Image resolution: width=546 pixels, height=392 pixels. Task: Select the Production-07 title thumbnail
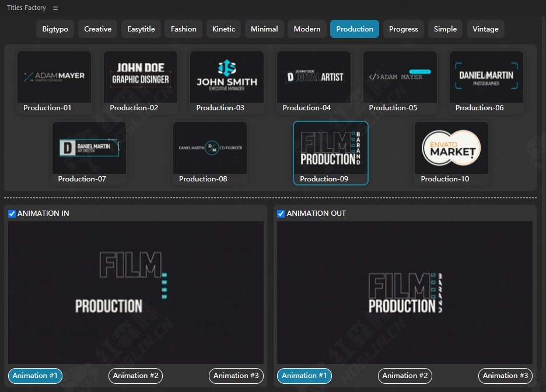[89, 148]
